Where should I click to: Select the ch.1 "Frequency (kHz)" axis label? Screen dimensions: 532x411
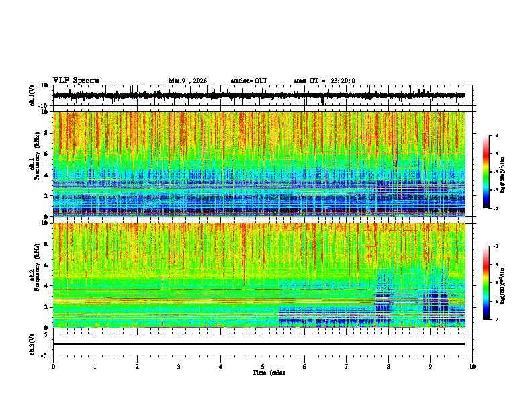pyautogui.click(x=37, y=156)
